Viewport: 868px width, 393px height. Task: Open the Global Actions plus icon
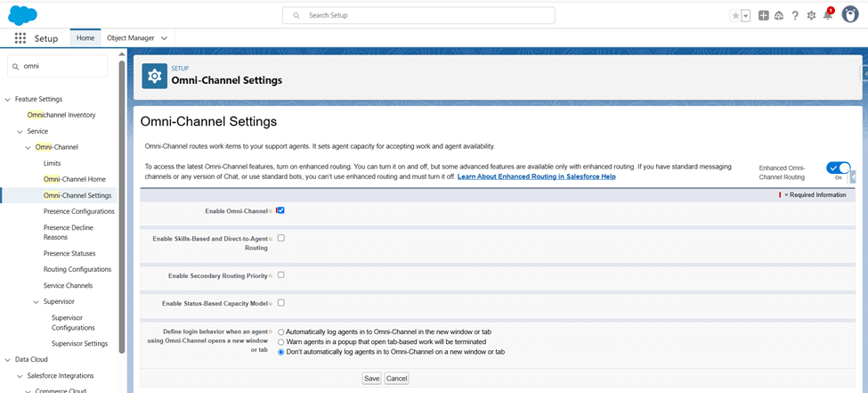(x=763, y=16)
